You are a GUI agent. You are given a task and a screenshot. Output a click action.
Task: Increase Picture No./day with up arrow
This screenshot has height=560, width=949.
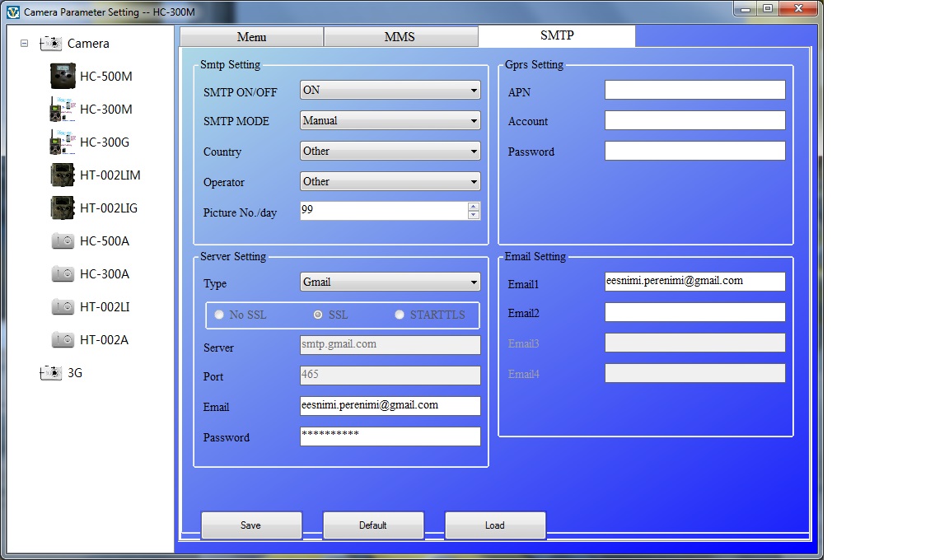473,207
